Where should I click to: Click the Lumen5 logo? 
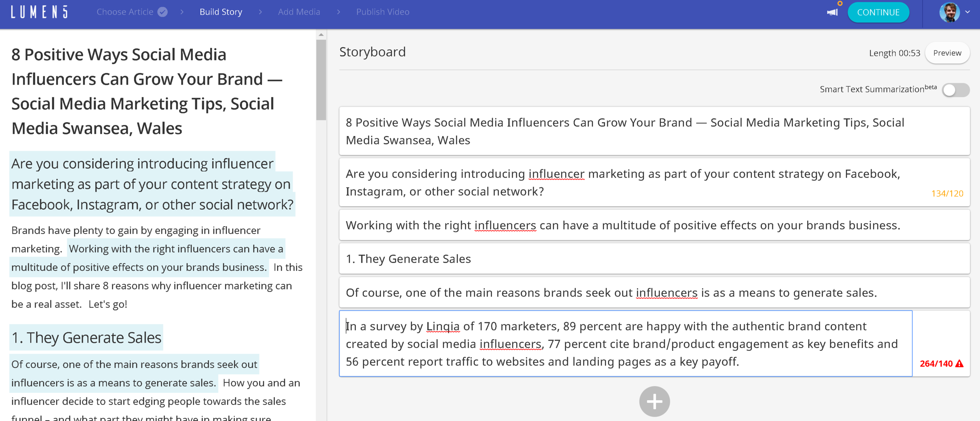[x=39, y=12]
